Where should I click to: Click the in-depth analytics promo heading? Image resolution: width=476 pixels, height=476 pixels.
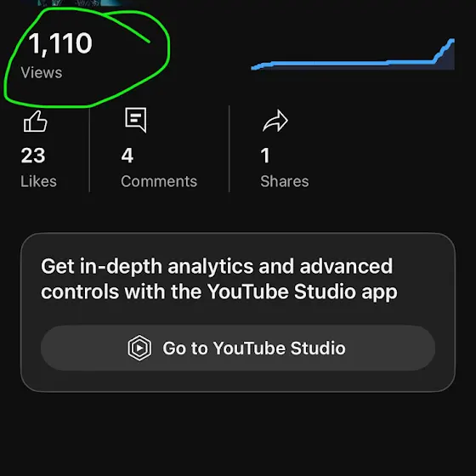(219, 279)
